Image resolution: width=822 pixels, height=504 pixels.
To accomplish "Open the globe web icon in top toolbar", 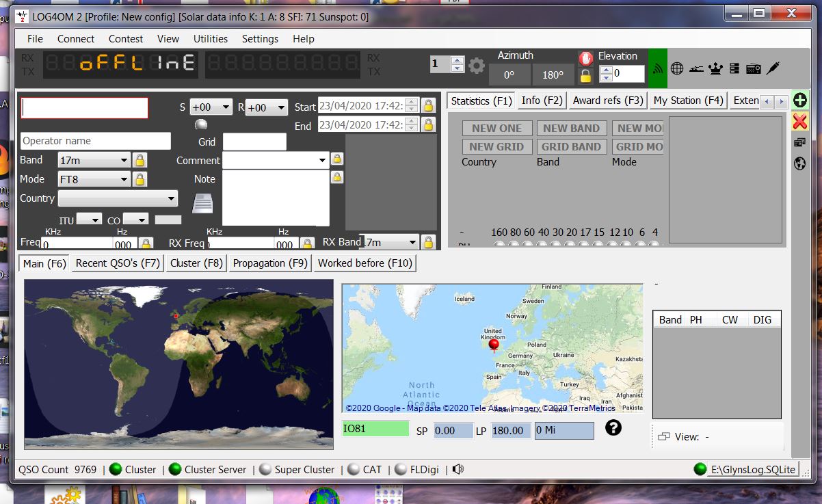I will point(677,68).
